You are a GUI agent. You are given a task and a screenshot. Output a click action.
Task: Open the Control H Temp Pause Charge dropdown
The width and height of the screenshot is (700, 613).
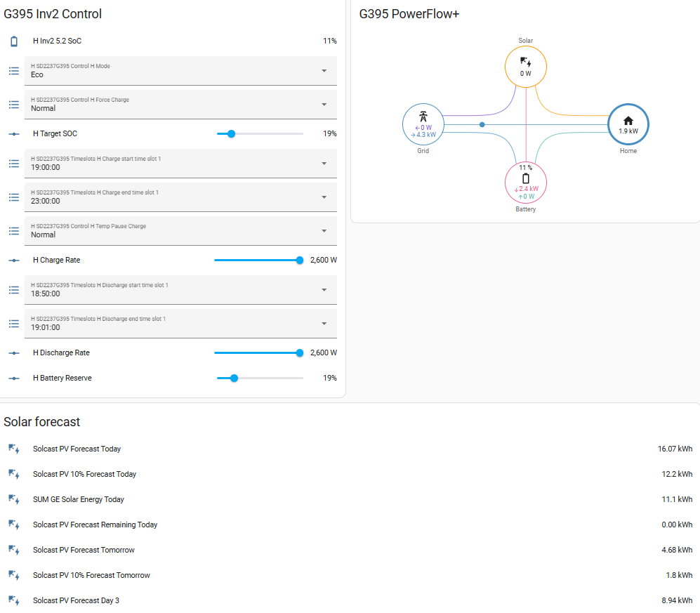coord(181,231)
